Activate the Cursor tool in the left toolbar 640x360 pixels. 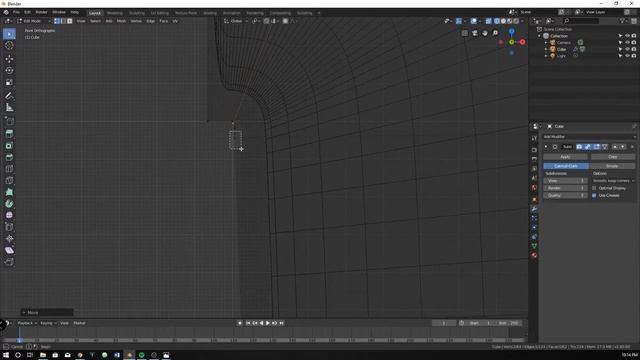click(x=9, y=46)
